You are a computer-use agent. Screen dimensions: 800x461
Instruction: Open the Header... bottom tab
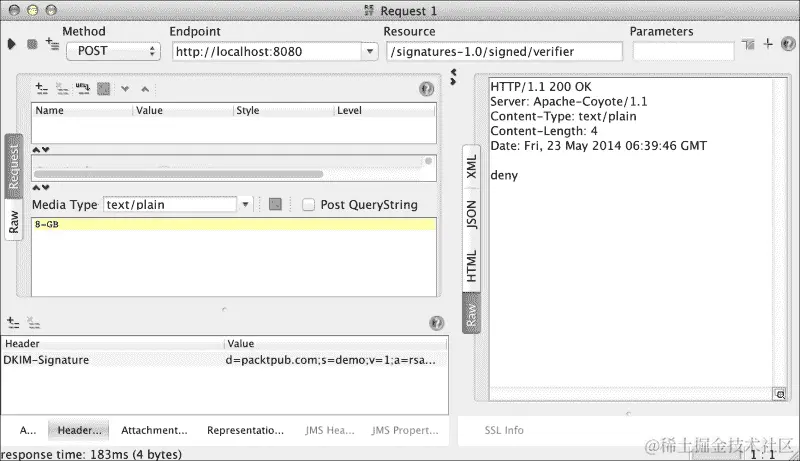click(x=79, y=430)
